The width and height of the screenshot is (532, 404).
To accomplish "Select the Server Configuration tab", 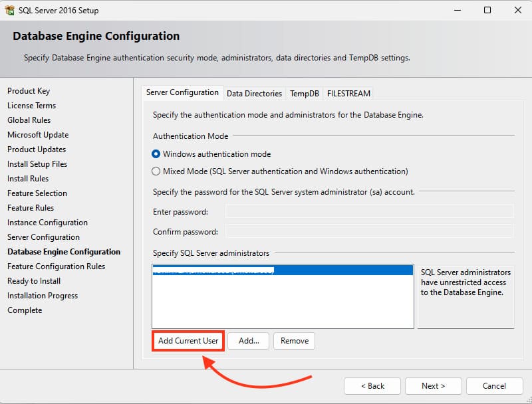I will (182, 93).
